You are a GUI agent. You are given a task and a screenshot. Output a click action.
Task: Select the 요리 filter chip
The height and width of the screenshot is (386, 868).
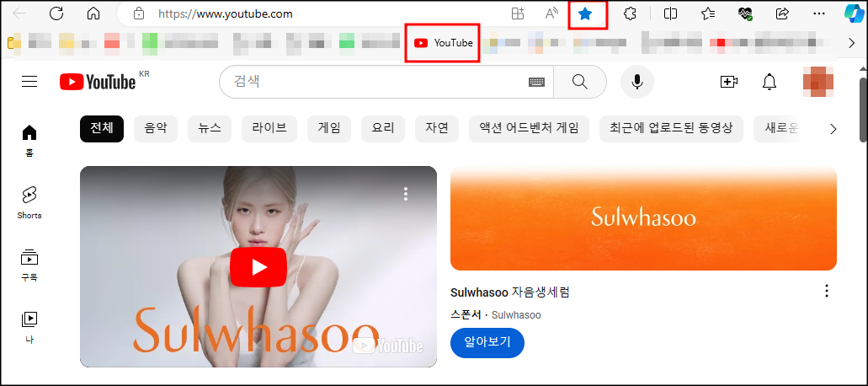pos(382,129)
